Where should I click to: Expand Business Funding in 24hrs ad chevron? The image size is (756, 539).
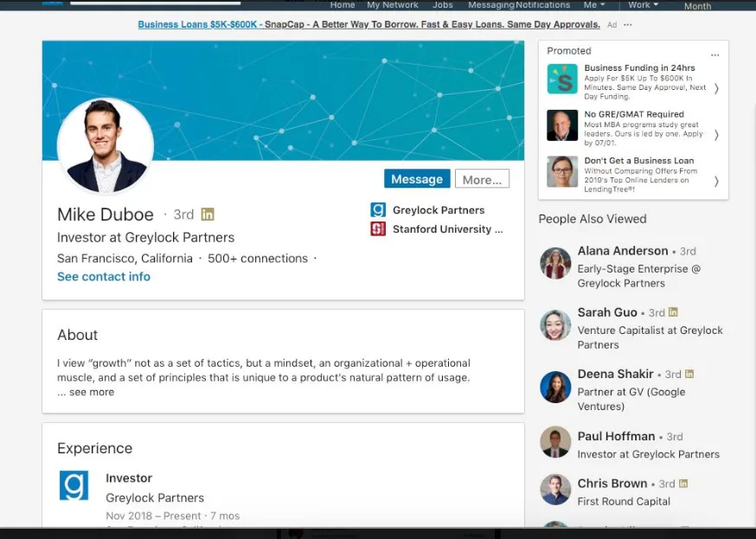[716, 88]
